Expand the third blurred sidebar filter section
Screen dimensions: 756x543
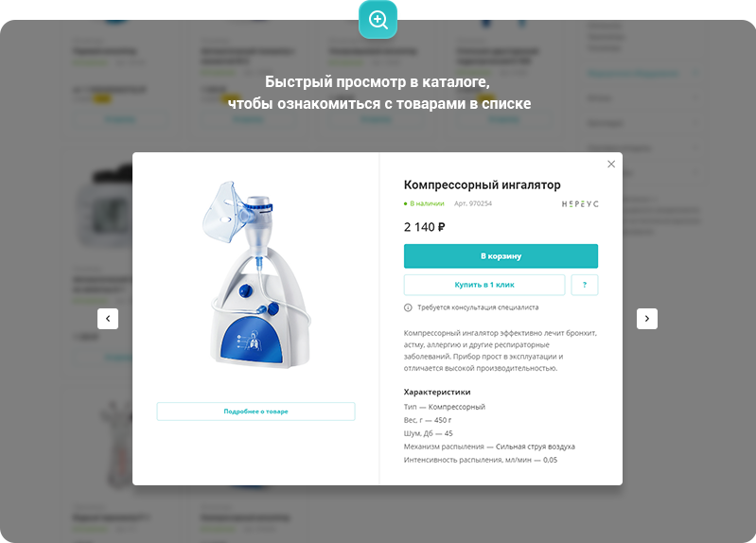pyautogui.click(x=642, y=124)
